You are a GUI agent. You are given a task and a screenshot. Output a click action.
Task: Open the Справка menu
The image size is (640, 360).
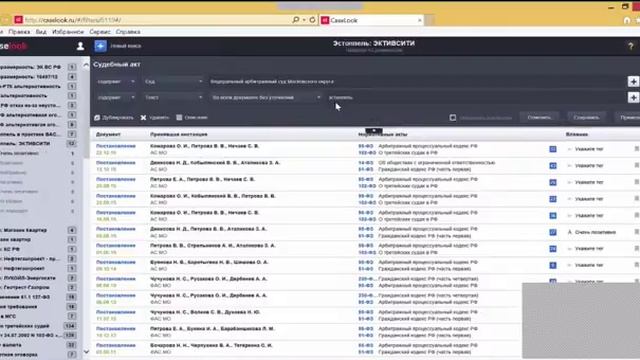tap(128, 32)
